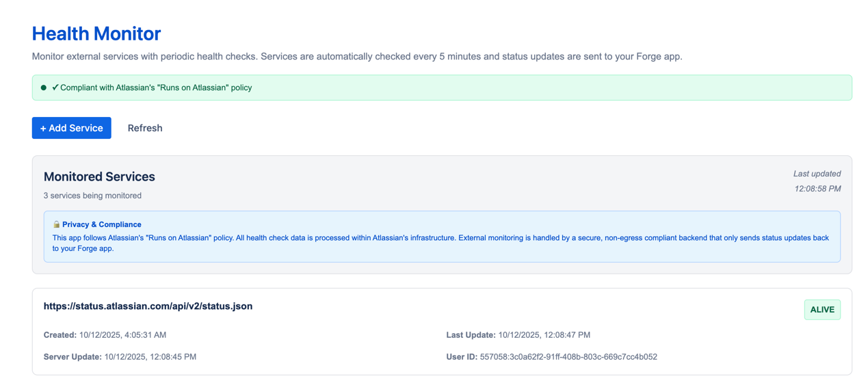868x383 pixels.
Task: Click the User ID value
Action: point(568,357)
